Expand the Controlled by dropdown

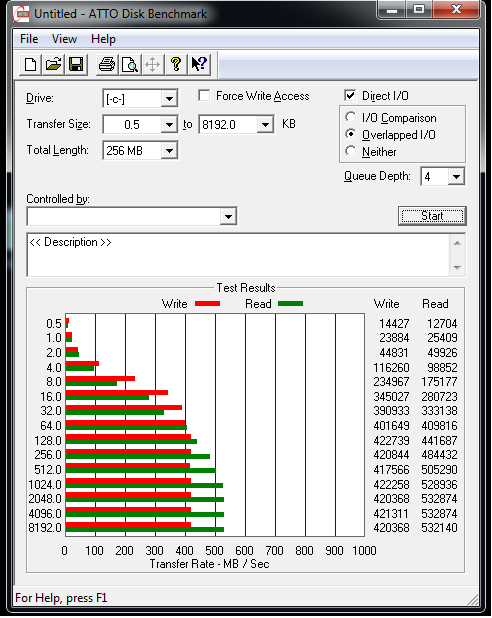pyautogui.click(x=228, y=216)
